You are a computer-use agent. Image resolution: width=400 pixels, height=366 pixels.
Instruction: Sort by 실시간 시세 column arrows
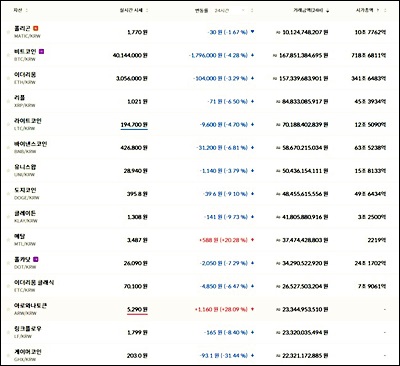147,11
